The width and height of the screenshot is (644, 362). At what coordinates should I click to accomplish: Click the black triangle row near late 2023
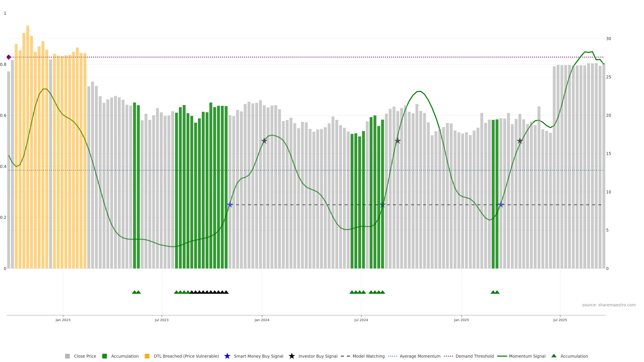209,292
